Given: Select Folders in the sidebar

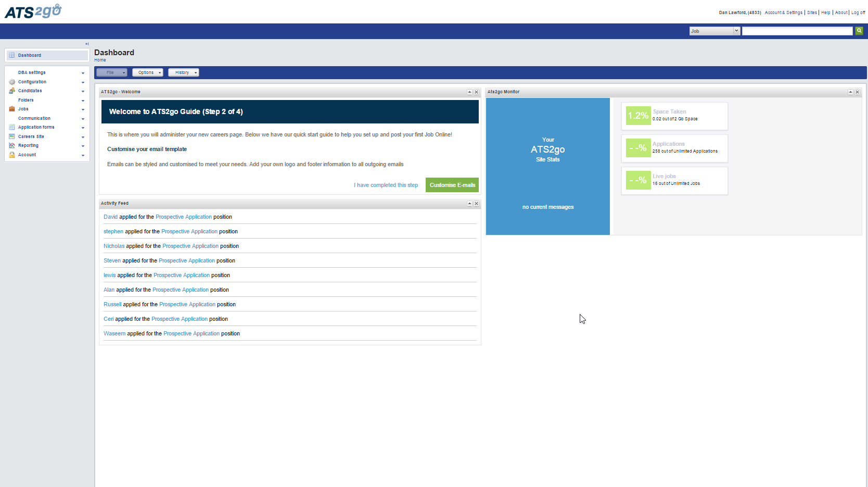Looking at the screenshot, I should point(26,100).
